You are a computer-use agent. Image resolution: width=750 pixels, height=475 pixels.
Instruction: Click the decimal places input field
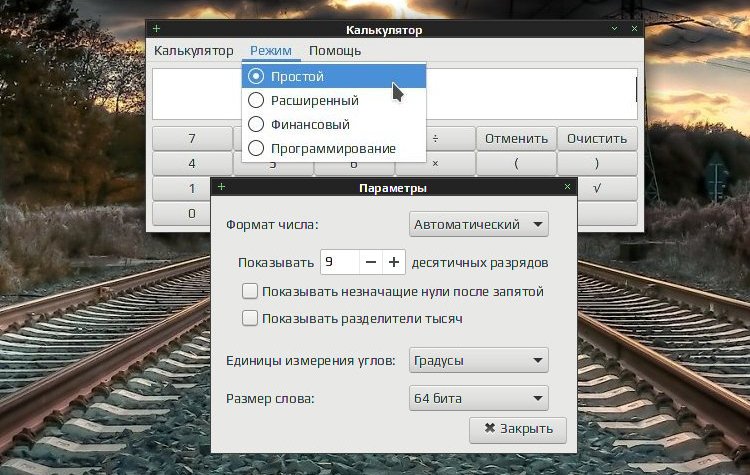340,262
